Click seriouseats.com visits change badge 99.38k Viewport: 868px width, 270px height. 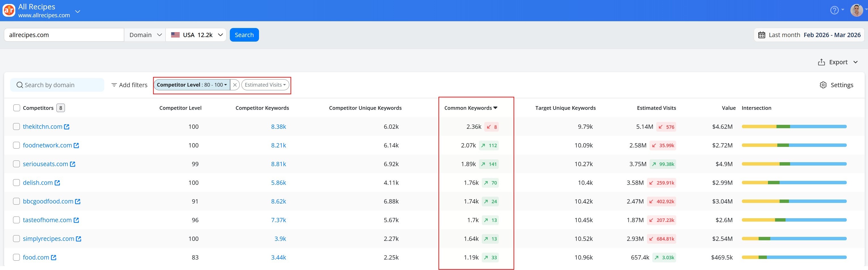(663, 164)
